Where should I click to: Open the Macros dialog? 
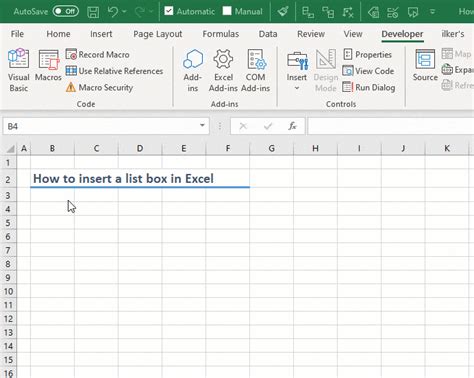click(x=48, y=65)
